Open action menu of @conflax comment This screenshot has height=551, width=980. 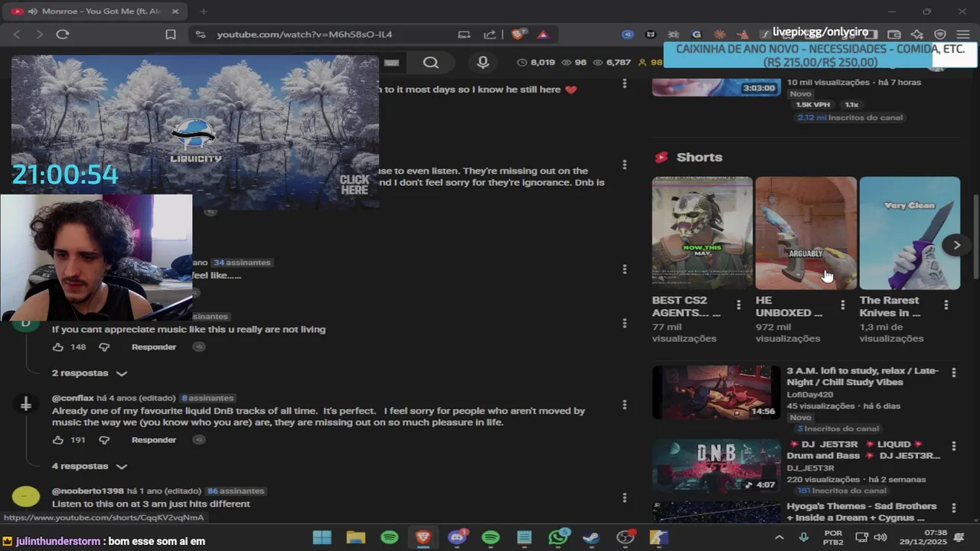coord(624,405)
